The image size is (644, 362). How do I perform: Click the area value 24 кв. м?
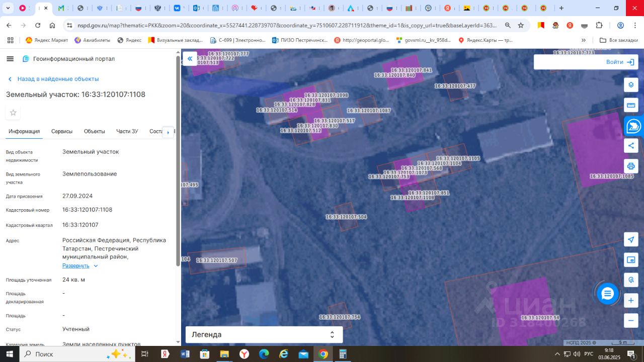73,280
